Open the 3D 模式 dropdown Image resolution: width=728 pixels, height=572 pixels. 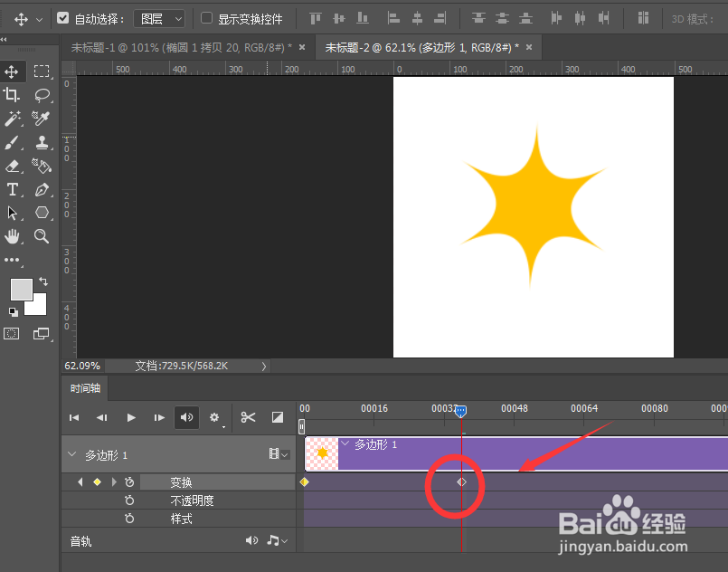pos(692,18)
